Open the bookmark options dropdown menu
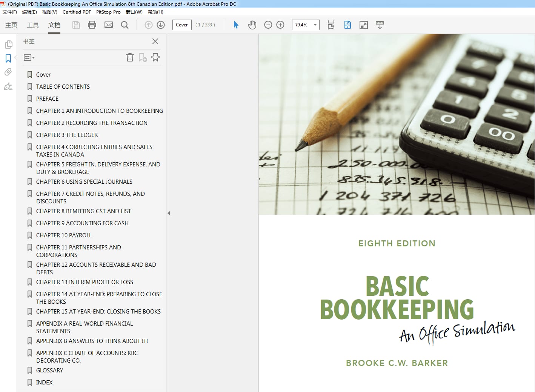This screenshot has width=535, height=392. 29,58
